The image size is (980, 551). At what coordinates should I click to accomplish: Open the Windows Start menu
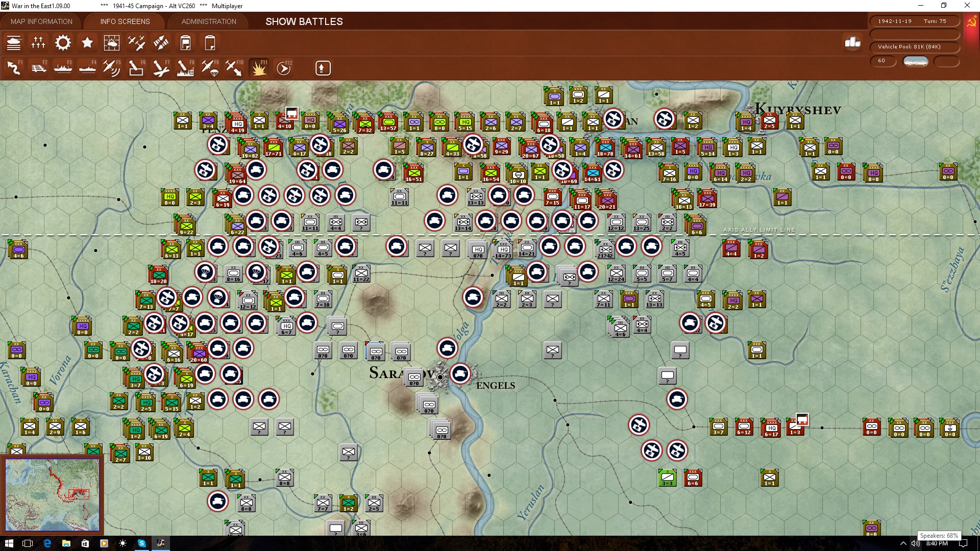(9, 543)
